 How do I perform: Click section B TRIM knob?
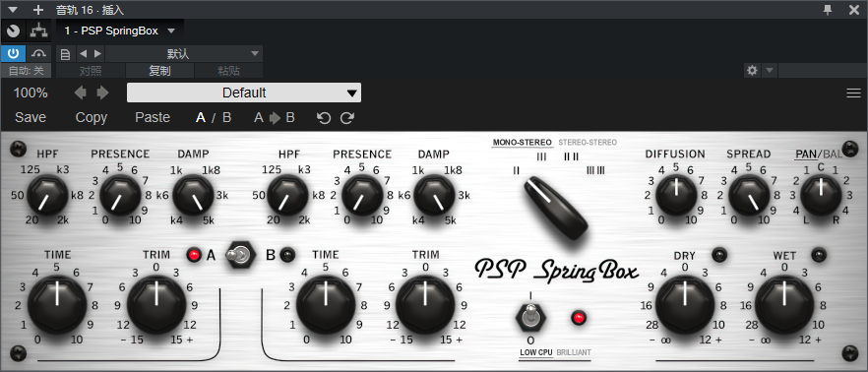point(426,305)
